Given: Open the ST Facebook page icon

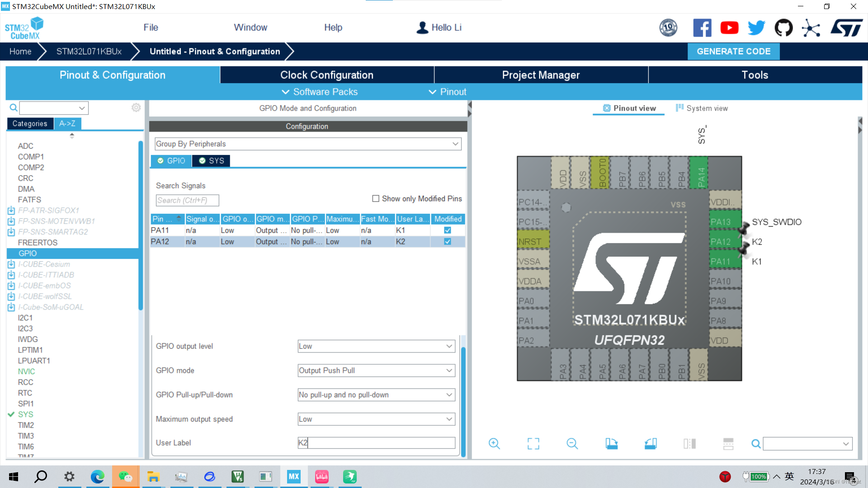Looking at the screenshot, I should [702, 28].
